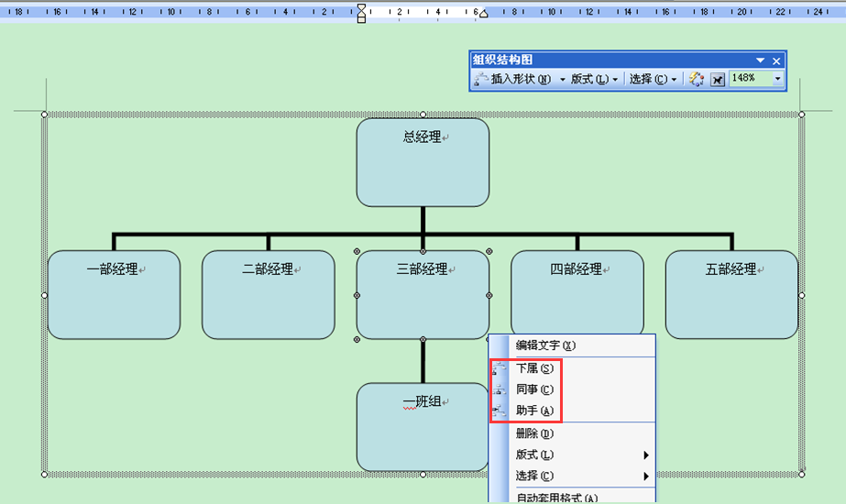Click the 五部经理 shape
Image resolution: width=846 pixels, height=504 pixels.
731,295
